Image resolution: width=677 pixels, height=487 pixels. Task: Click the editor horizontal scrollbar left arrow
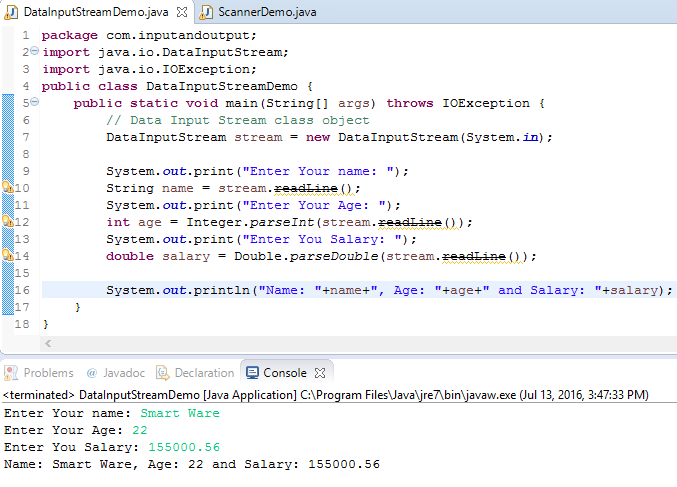(x=48, y=344)
